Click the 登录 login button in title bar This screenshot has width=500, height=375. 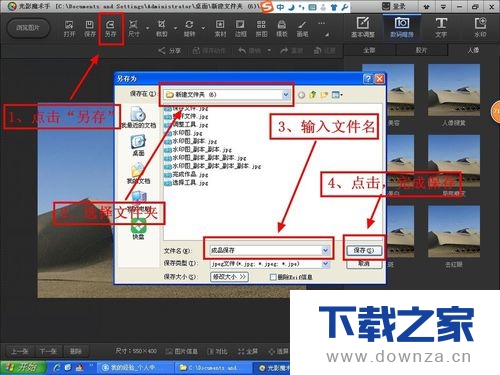tap(394, 6)
